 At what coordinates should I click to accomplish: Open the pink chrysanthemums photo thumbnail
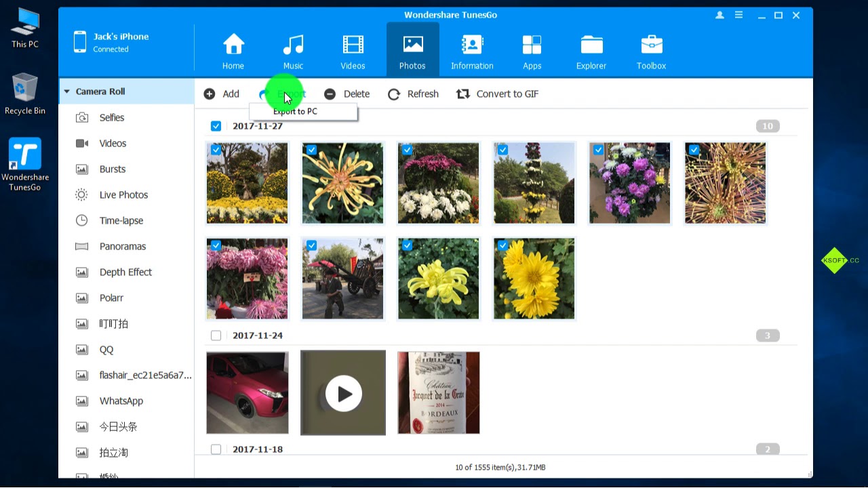(247, 279)
